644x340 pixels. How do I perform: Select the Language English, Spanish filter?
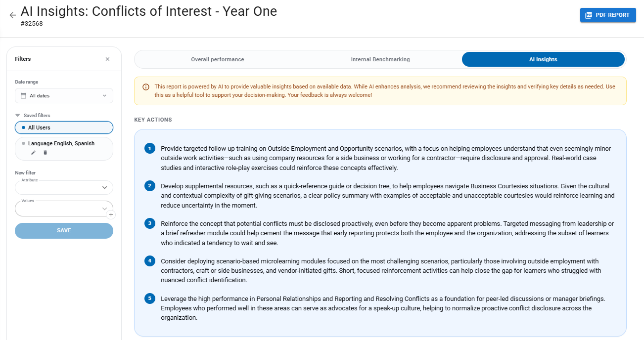[x=61, y=143]
